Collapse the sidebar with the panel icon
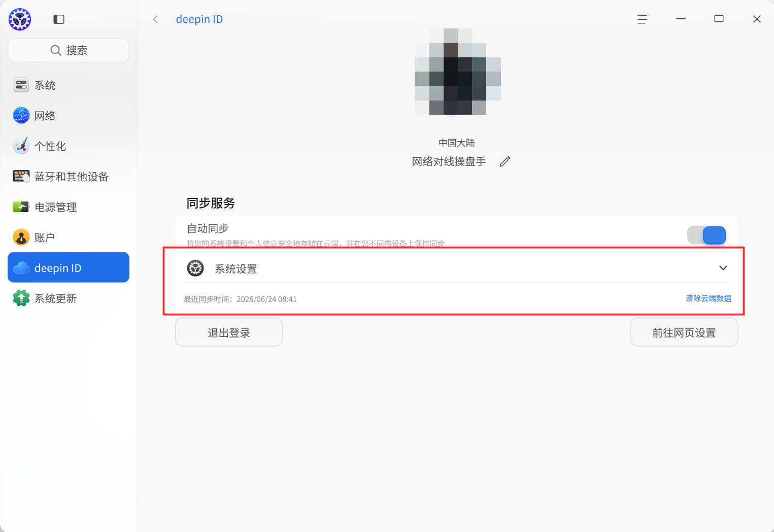 click(59, 19)
